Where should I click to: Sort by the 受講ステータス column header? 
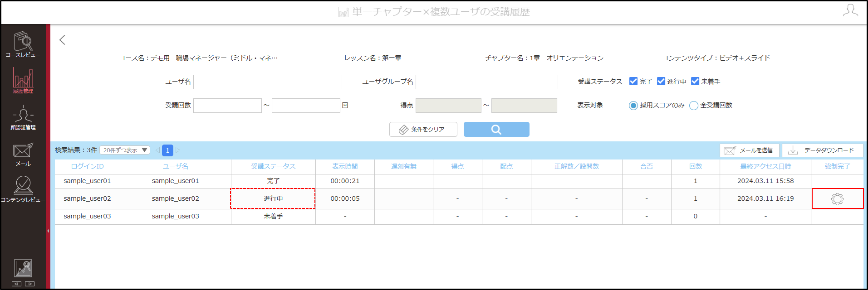pyautogui.click(x=273, y=166)
